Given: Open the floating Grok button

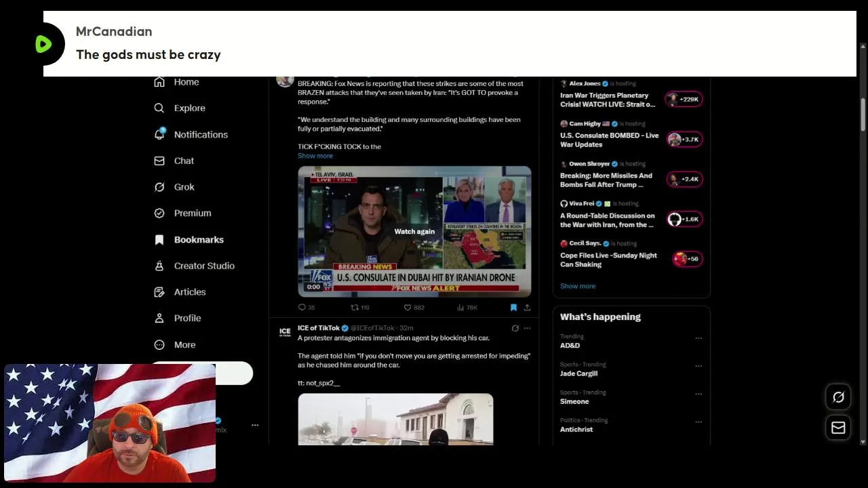Looking at the screenshot, I should pos(838,397).
